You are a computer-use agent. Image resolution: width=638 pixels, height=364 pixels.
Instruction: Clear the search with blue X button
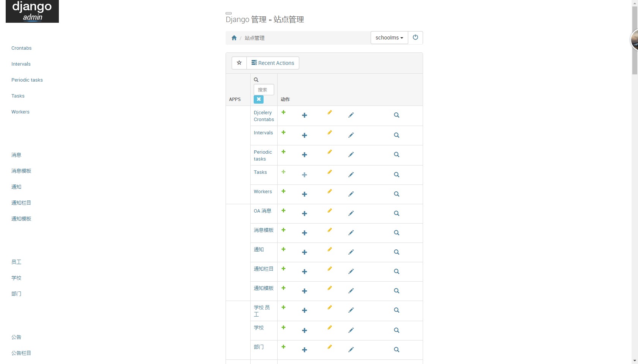(x=259, y=99)
